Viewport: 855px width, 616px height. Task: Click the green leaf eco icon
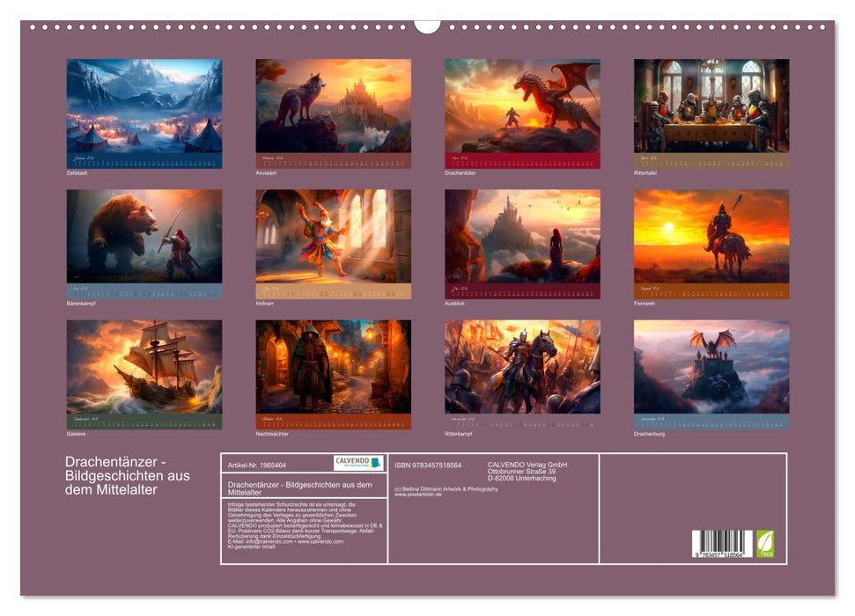766,543
